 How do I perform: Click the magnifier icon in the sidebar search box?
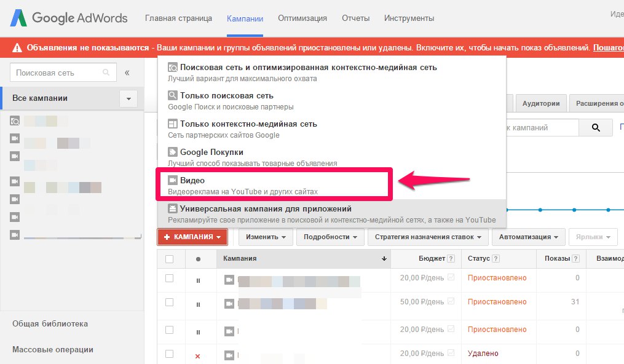coord(106,73)
